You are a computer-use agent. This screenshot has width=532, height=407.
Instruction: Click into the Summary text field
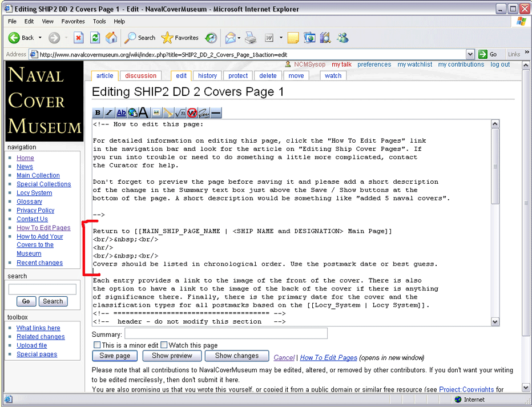(x=226, y=333)
